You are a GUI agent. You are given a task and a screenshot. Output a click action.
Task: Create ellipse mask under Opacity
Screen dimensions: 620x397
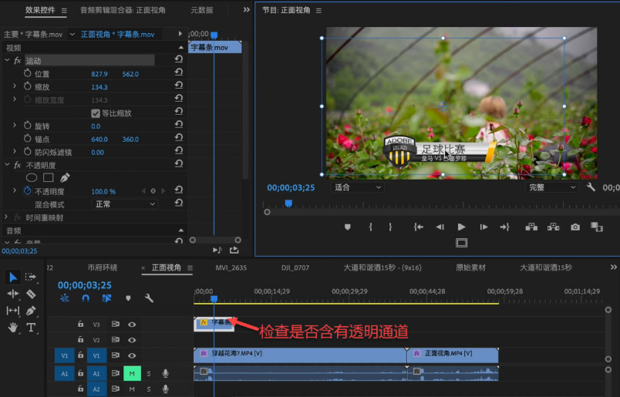31,178
